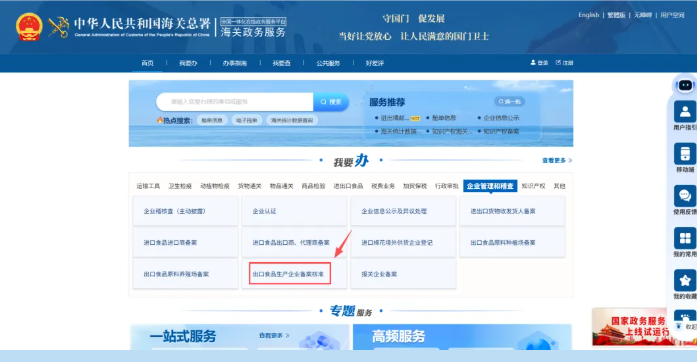Open the 企业认证 service card
697x362 pixels.
(x=294, y=211)
